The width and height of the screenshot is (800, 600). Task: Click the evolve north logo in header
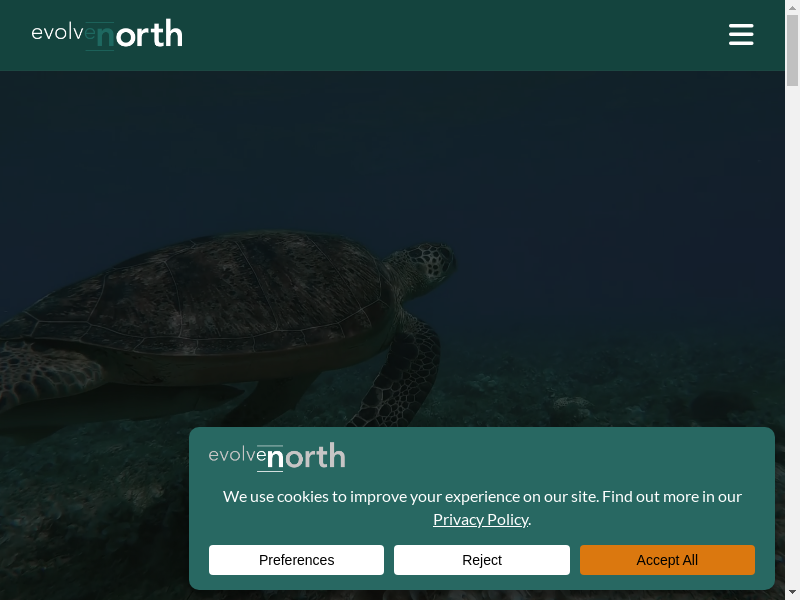coord(107,35)
